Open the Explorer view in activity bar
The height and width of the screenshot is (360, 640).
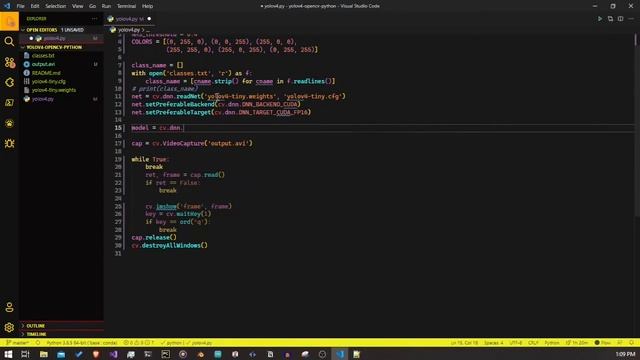coord(9,21)
